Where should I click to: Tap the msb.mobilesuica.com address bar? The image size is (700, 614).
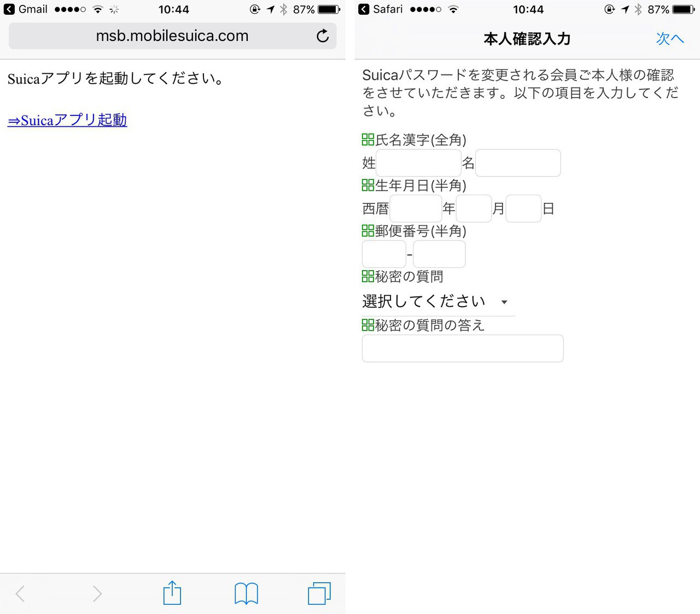click(172, 36)
